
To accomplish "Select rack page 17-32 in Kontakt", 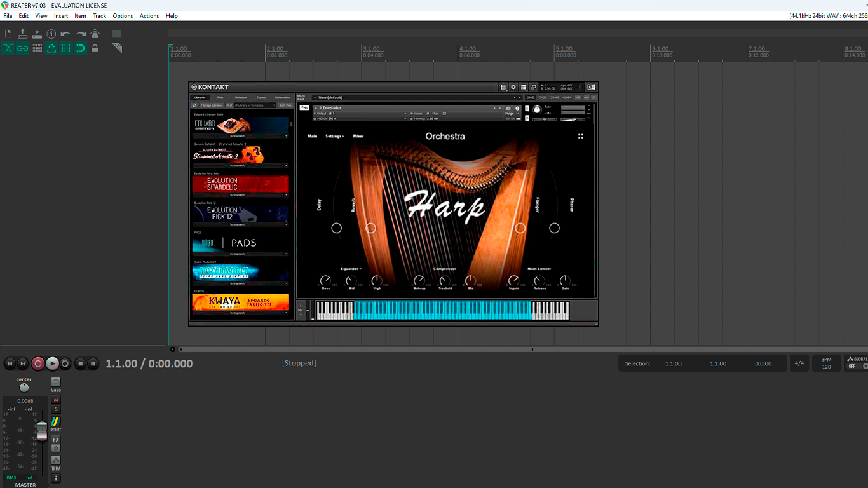I will click(543, 98).
